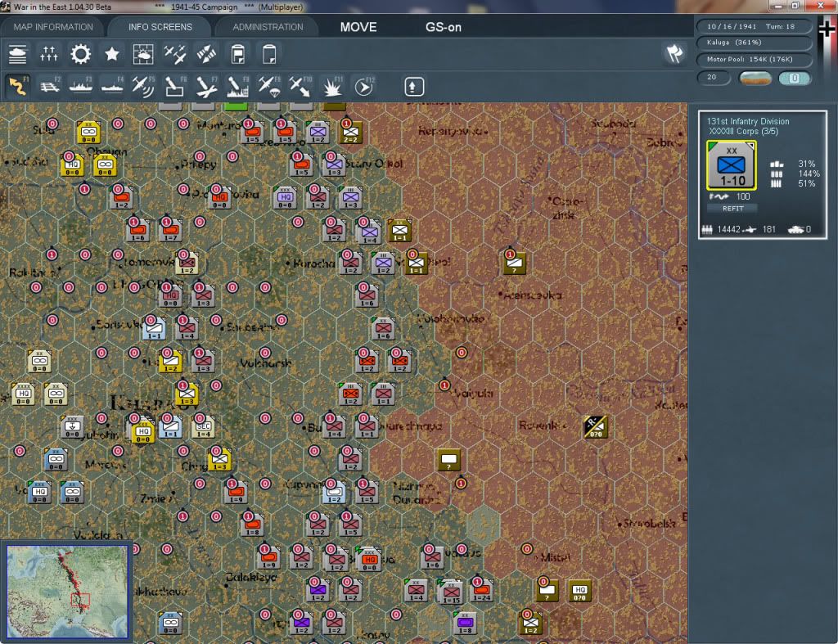This screenshot has width=838, height=644.
Task: Click the minimap overview thumbnail
Action: click(x=67, y=591)
